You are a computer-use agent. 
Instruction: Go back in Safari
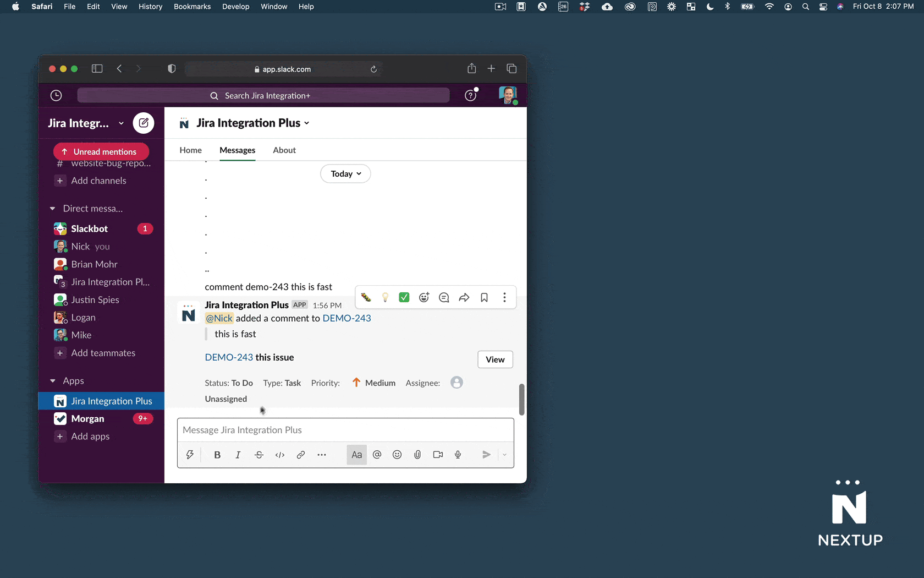click(x=119, y=69)
